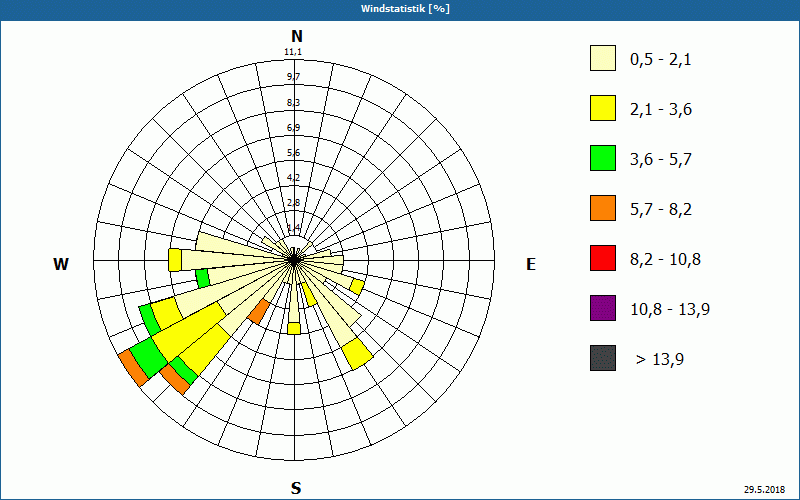800x500 pixels.
Task: Click the legend label '2,1 - 3,6'
Action: click(x=661, y=110)
